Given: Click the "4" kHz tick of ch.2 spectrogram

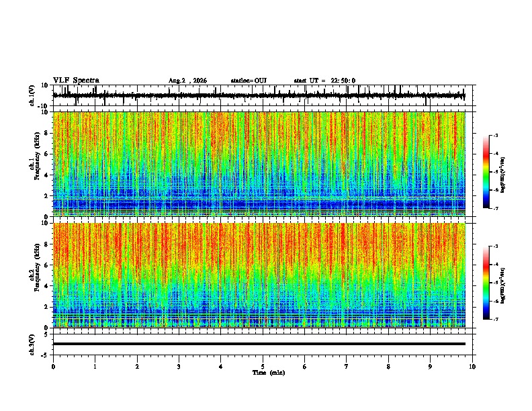Looking at the screenshot, I should 46,286.
